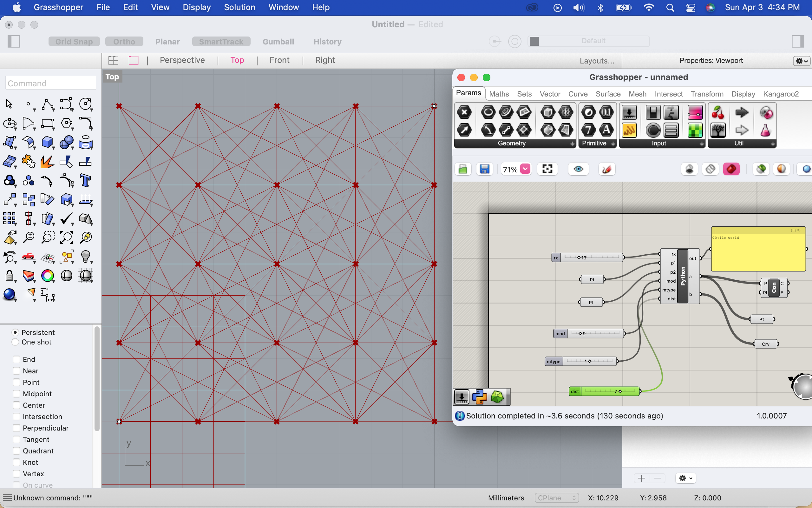
Task: Click the Lock objects padlock icon
Action: coord(10,276)
